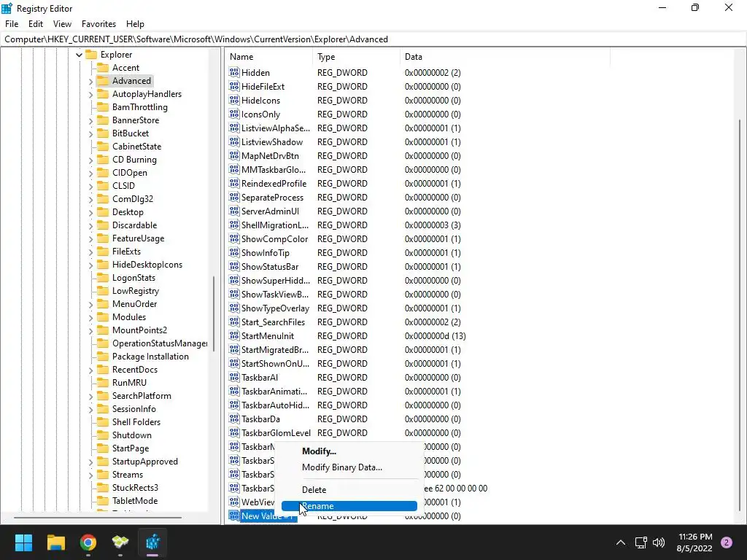Open the Help menu

[x=135, y=24]
